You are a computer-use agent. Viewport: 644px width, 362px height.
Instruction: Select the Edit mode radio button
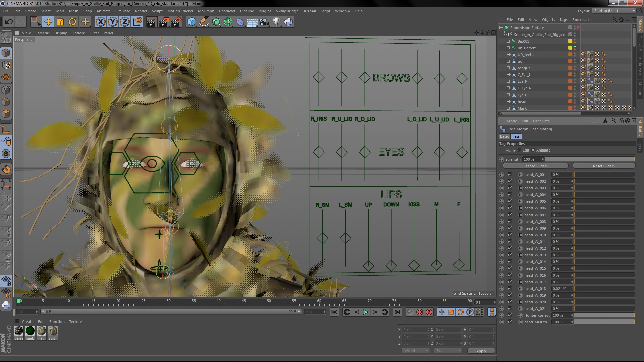click(519, 150)
